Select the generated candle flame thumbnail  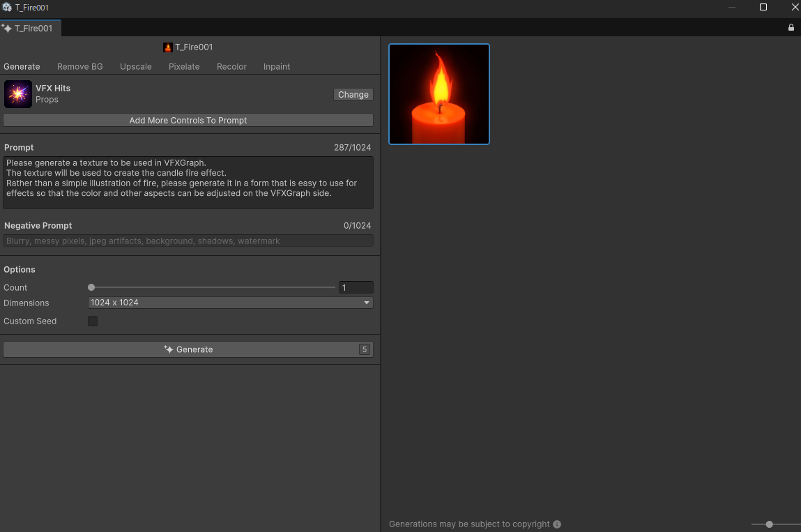point(439,94)
